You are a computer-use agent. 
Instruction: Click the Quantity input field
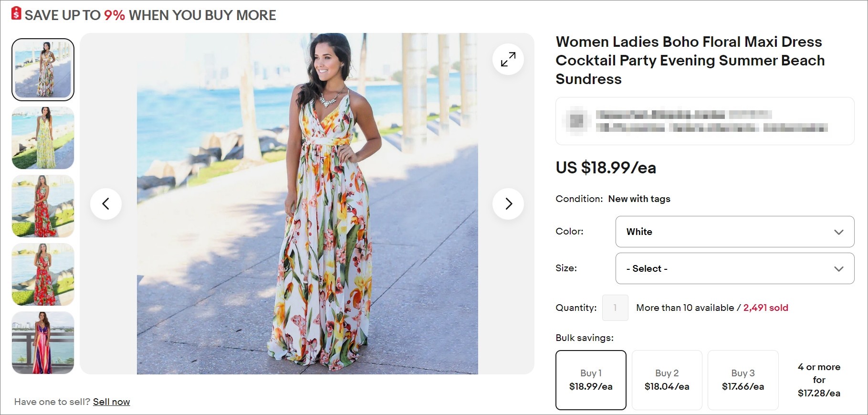pyautogui.click(x=615, y=308)
